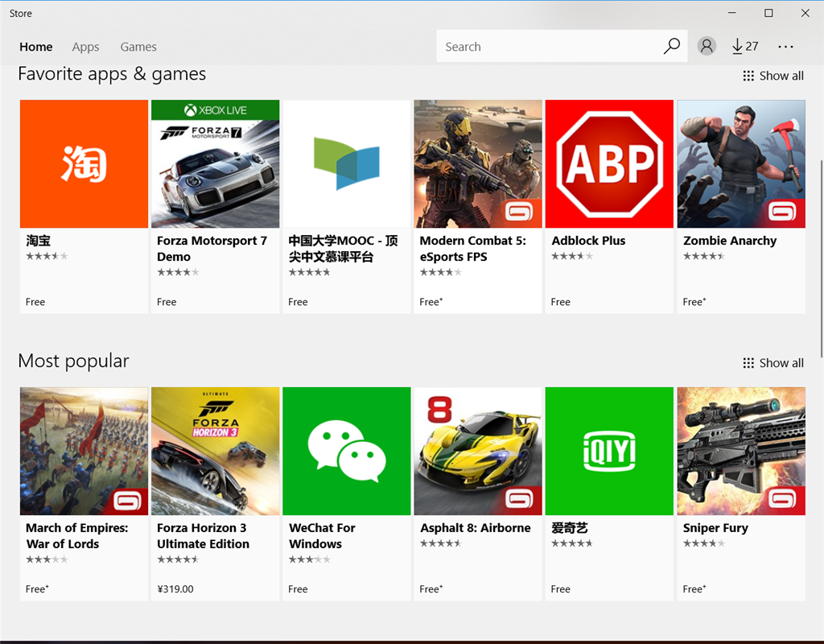824x644 pixels.
Task: Open Forza Horizon 3 cover image
Action: (216, 451)
